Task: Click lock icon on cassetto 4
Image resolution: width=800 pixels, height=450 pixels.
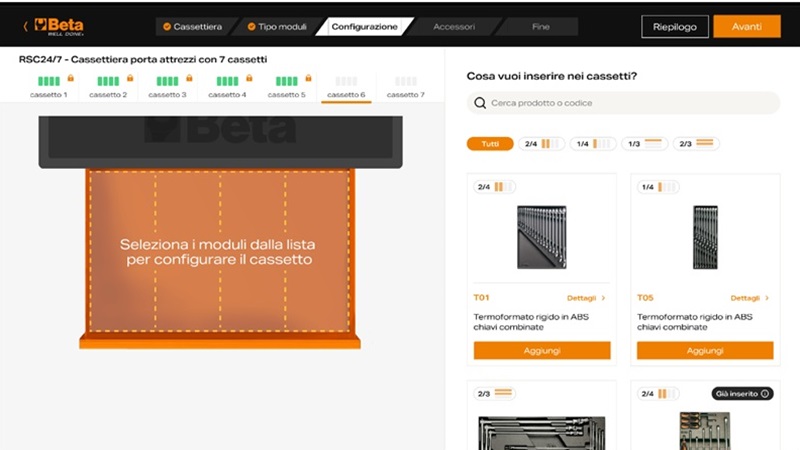Action: click(x=249, y=78)
